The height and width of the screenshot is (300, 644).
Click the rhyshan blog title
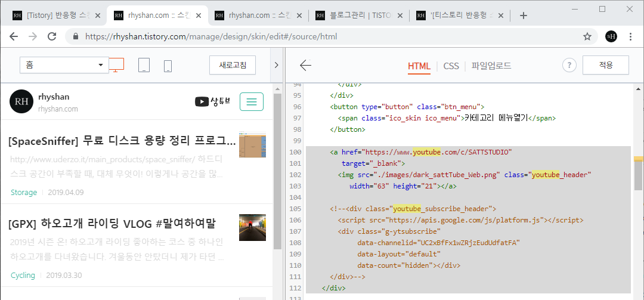[x=54, y=97]
